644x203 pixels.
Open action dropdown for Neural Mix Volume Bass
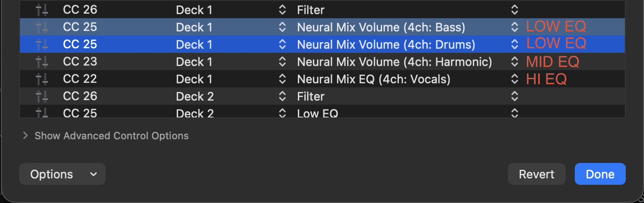tap(514, 27)
